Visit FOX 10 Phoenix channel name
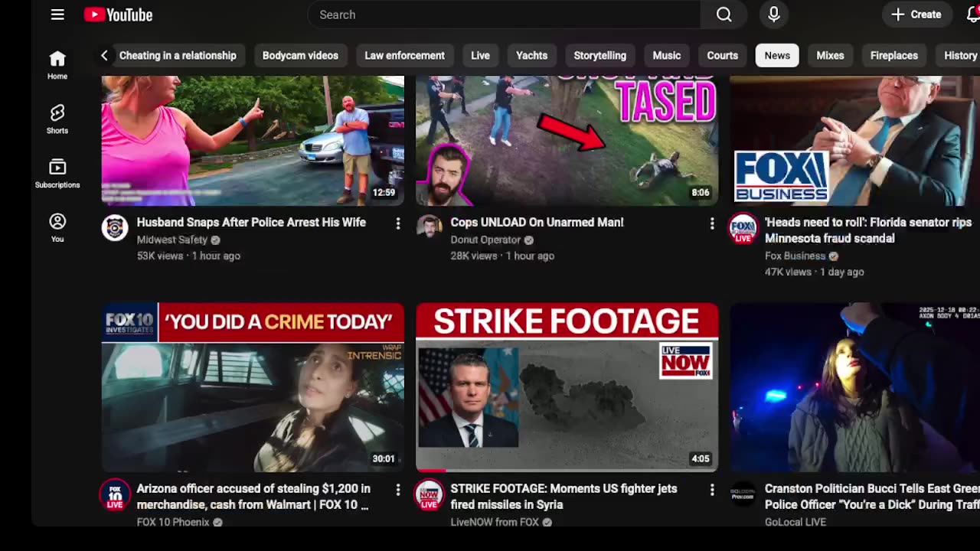This screenshot has width=980, height=551. (x=173, y=522)
